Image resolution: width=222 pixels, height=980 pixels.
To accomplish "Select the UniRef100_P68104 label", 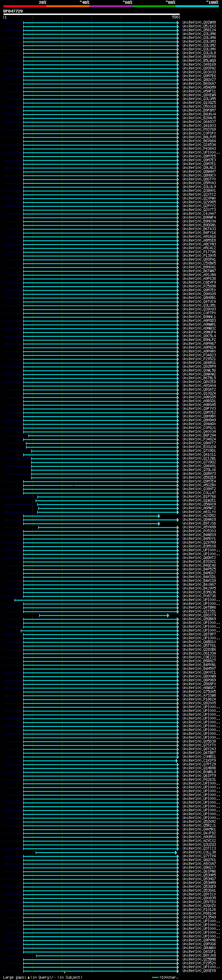I will (199, 914).
